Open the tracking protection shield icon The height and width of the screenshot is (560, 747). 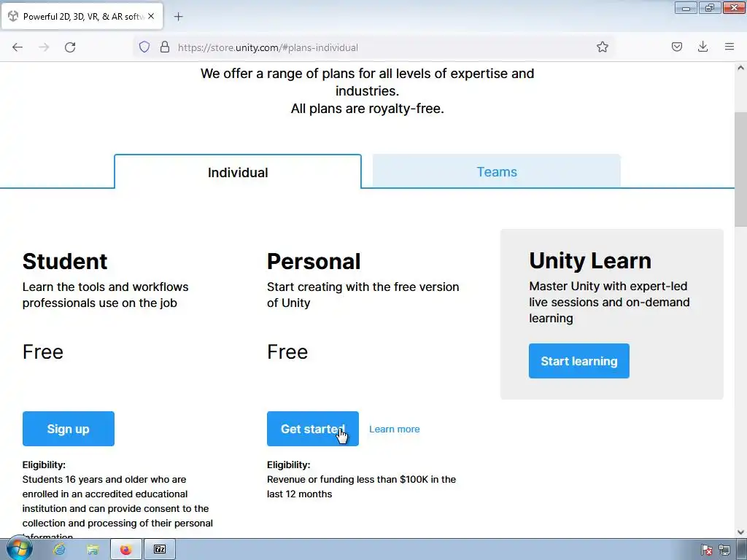144,47
